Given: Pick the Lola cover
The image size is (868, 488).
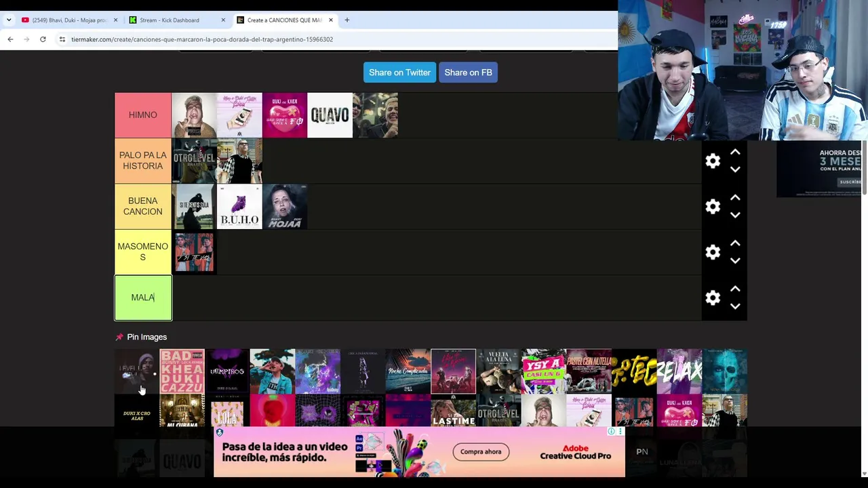Looking at the screenshot, I should click(x=227, y=411).
